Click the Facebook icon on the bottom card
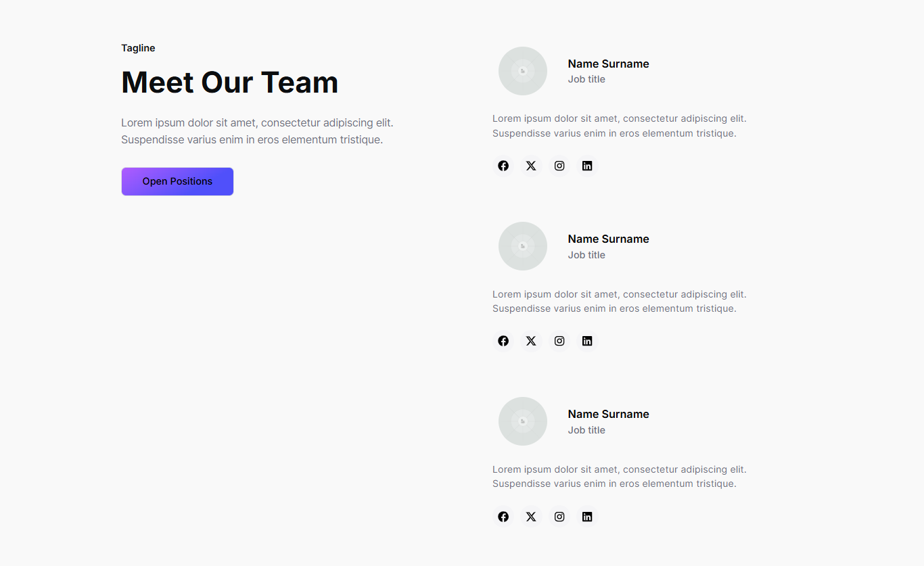The width and height of the screenshot is (924, 566). click(503, 516)
